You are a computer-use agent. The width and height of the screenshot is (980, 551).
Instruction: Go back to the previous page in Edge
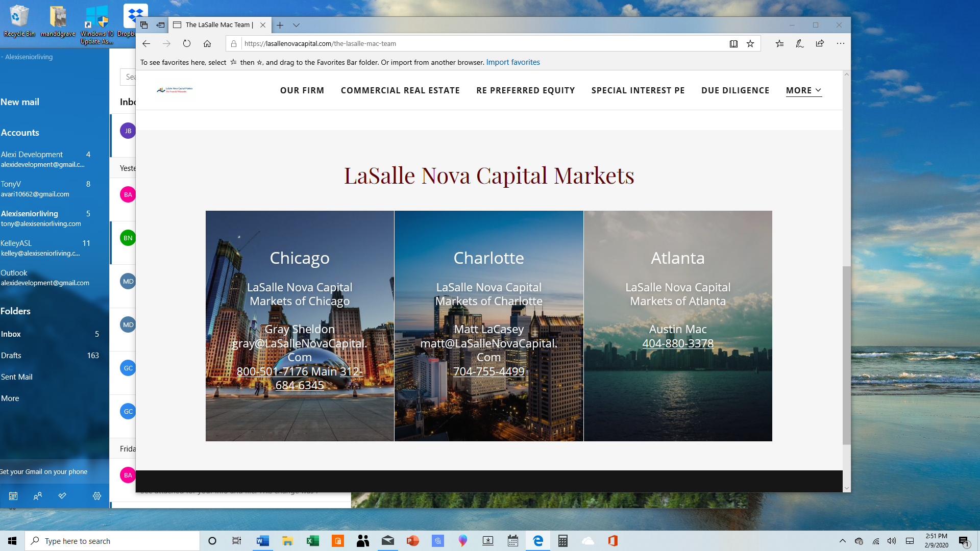pyautogui.click(x=146, y=44)
